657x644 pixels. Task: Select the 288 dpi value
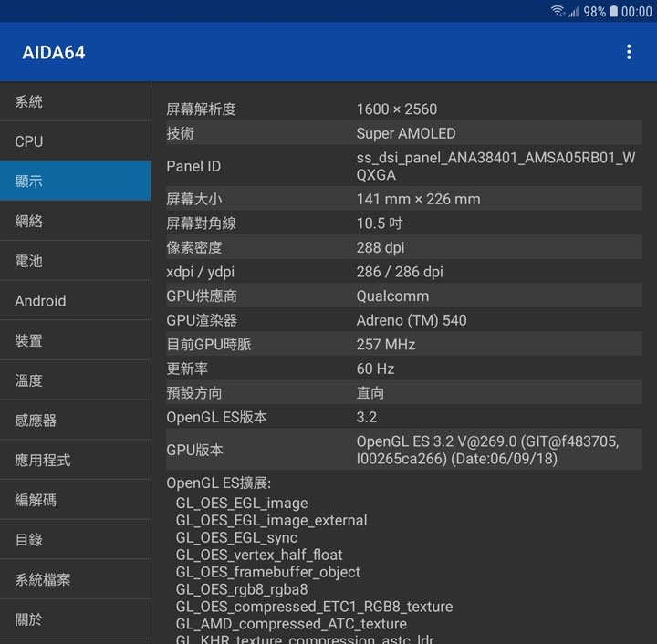(381, 248)
